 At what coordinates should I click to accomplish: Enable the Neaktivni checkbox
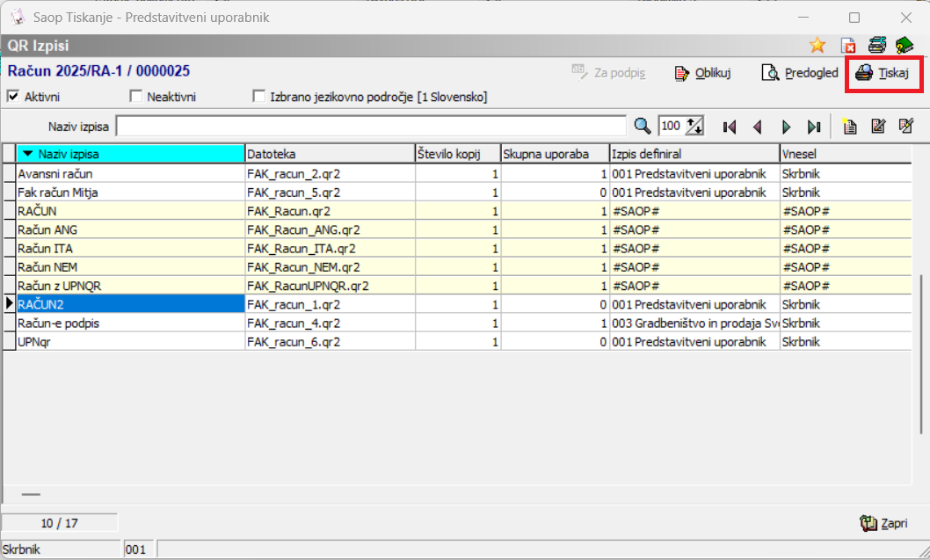tap(136, 96)
